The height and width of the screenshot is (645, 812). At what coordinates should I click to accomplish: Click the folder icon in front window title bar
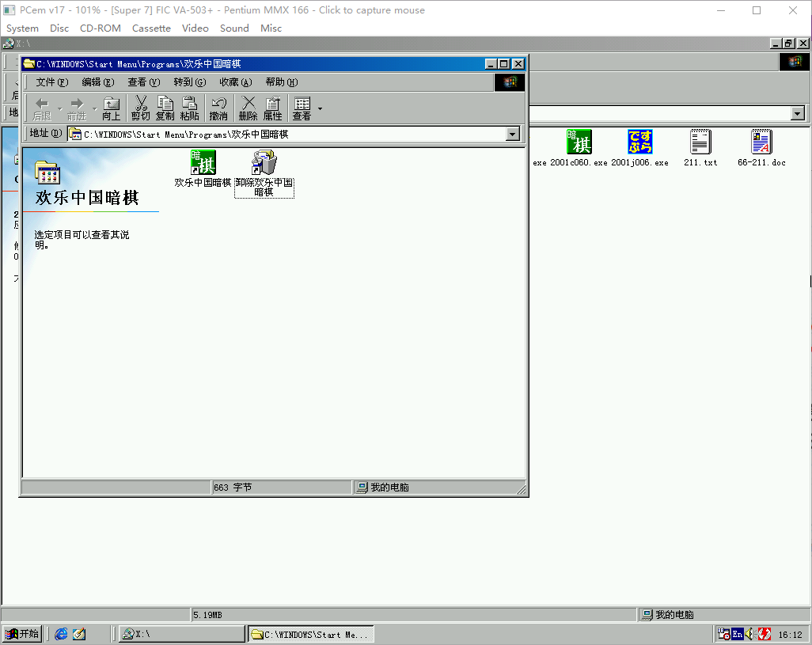pyautogui.click(x=29, y=63)
